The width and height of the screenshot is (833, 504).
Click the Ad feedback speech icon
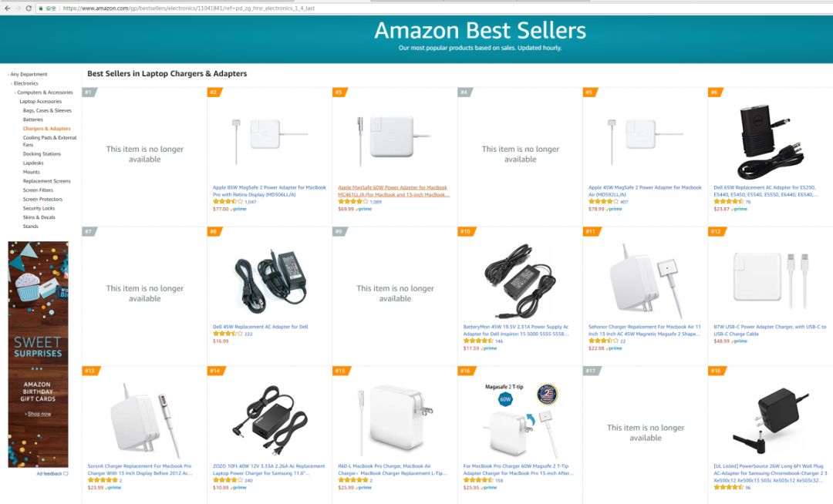pyautogui.click(x=66, y=474)
